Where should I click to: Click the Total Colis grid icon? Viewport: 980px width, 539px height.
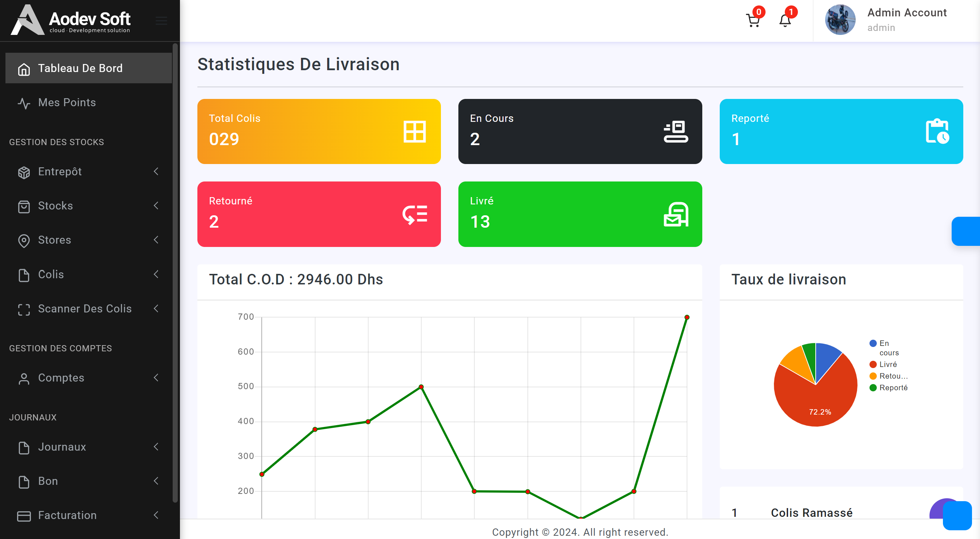click(414, 132)
